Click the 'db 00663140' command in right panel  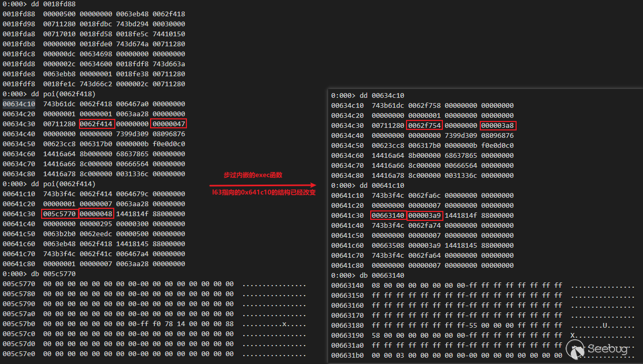368,275
